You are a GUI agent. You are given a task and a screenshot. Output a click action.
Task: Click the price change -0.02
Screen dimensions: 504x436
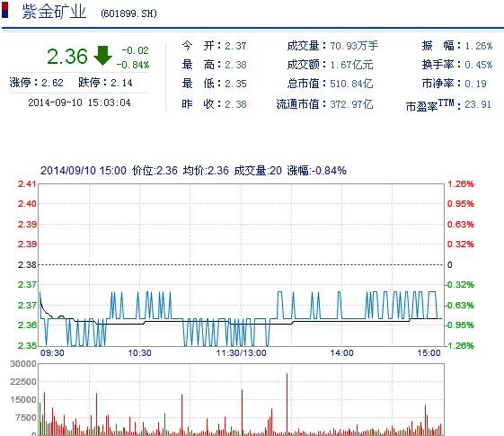click(x=136, y=50)
